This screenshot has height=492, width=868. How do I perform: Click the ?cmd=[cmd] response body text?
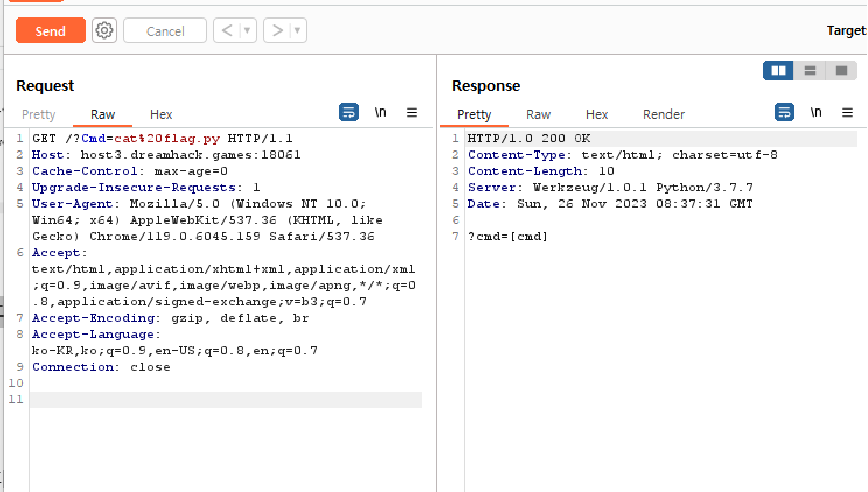tap(508, 236)
